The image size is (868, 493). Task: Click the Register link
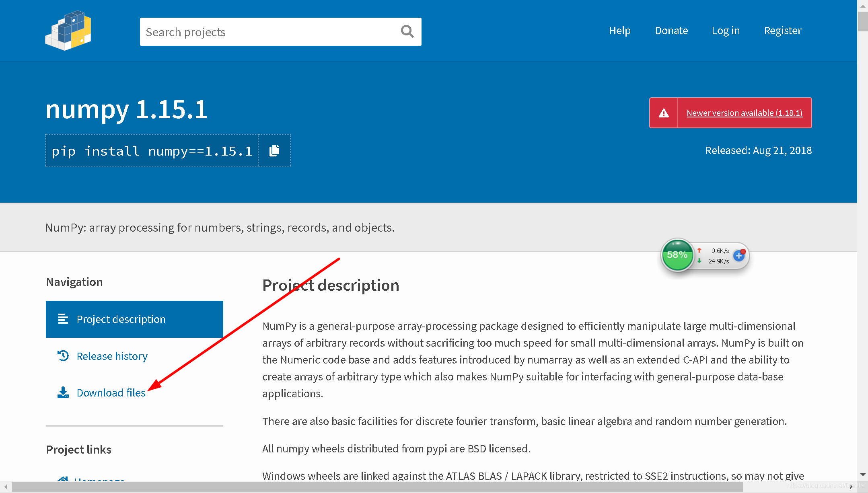click(782, 31)
